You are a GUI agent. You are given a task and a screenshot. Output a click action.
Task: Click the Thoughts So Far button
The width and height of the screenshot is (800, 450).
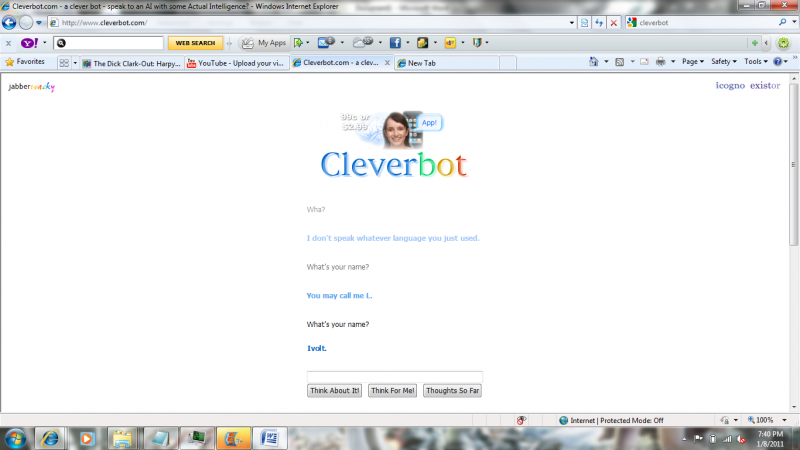453,391
